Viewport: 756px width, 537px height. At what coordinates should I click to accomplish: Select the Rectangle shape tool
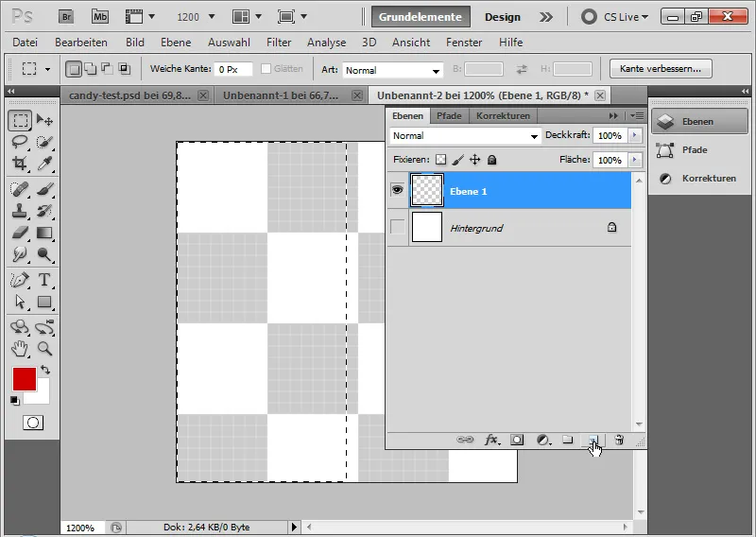pos(44,302)
